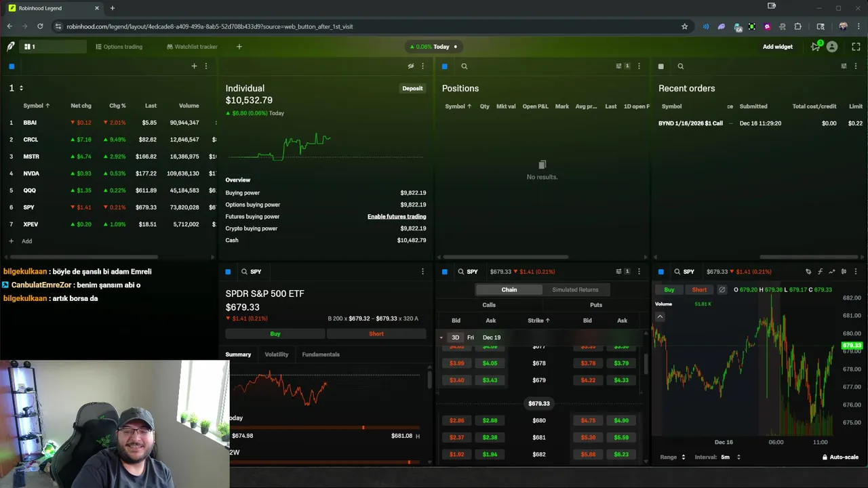
Task: Click the chart slashed-circle icon beside Short
Action: coord(722,289)
